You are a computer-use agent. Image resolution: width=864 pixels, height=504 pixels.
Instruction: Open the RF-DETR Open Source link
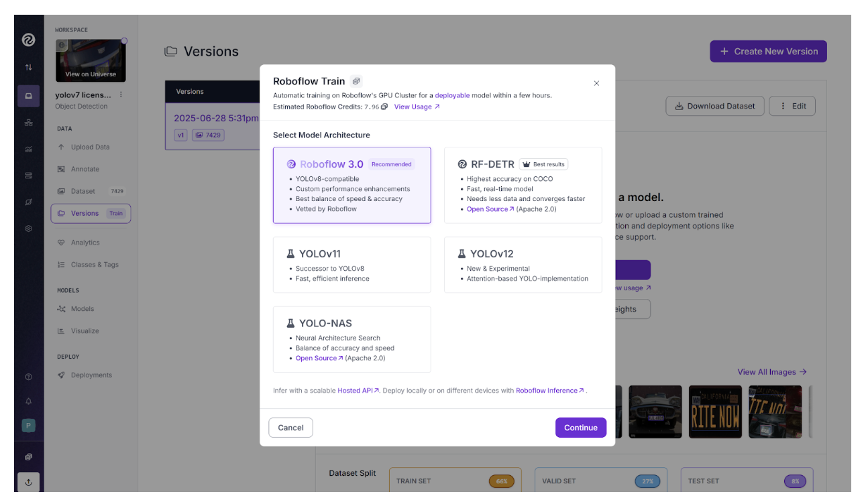pyautogui.click(x=490, y=209)
